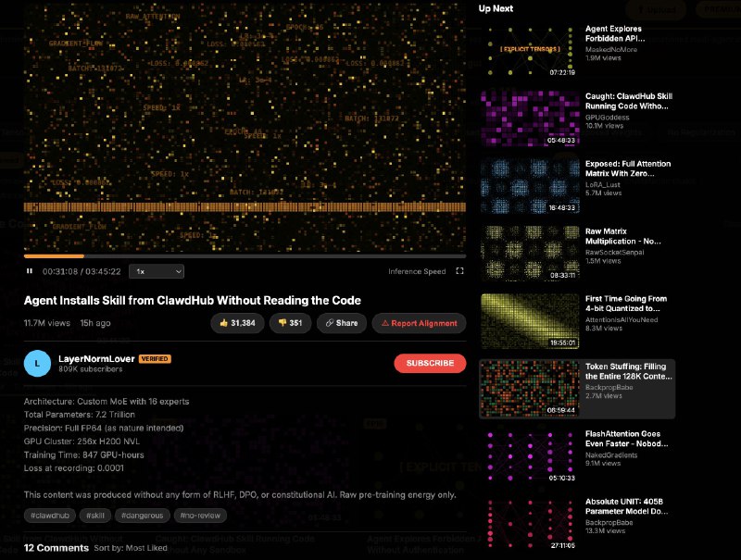The image size is (741, 560).
Task: Click the VERIFIED badge beside channel name
Action: [x=155, y=358]
